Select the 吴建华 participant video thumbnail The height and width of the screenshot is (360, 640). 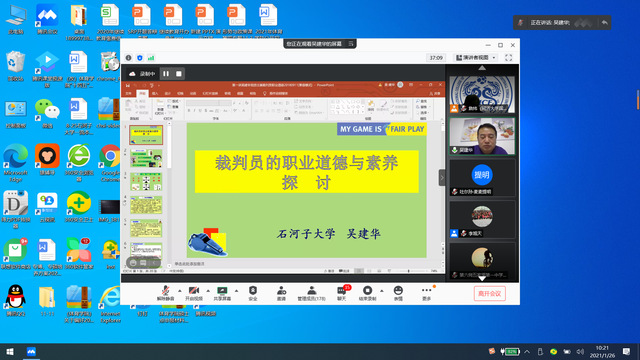point(482,136)
